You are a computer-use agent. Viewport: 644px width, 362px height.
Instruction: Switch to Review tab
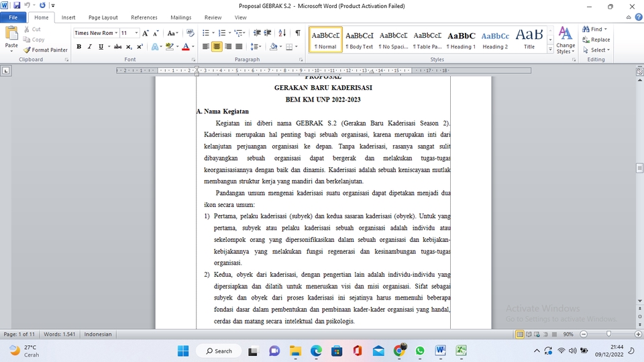coord(213,17)
